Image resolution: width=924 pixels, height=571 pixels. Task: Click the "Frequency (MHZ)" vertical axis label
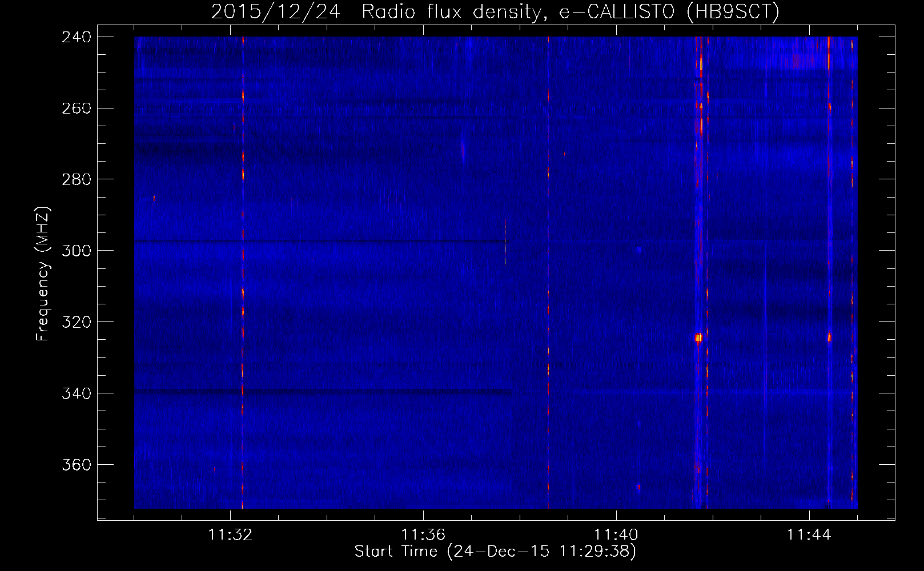43,274
